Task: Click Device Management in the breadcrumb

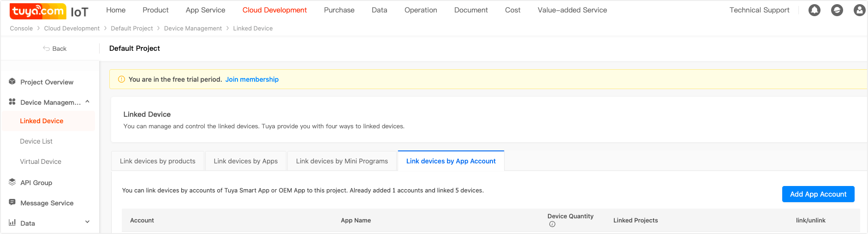Action: pyautogui.click(x=193, y=29)
